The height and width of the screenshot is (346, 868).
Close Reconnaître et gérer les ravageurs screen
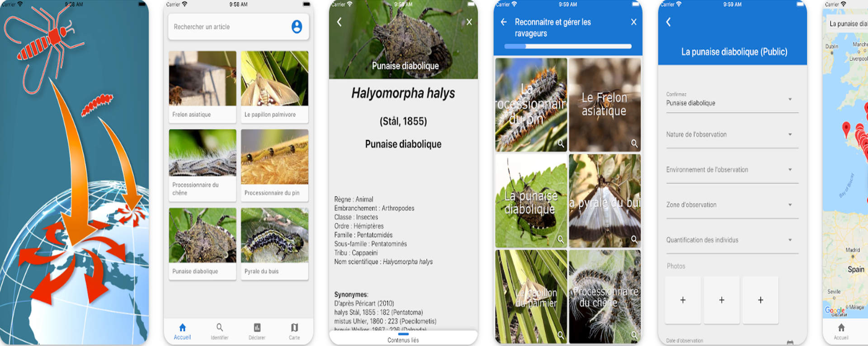click(x=634, y=22)
